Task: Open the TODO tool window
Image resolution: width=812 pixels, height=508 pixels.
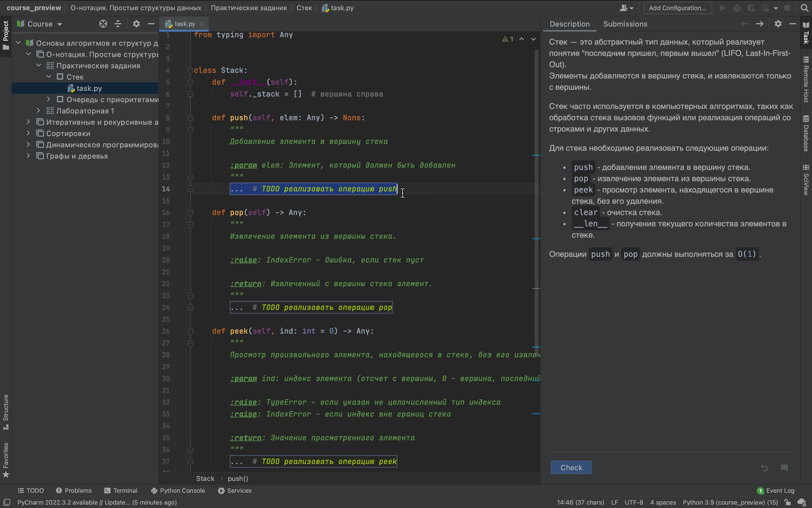Action: [x=30, y=491]
